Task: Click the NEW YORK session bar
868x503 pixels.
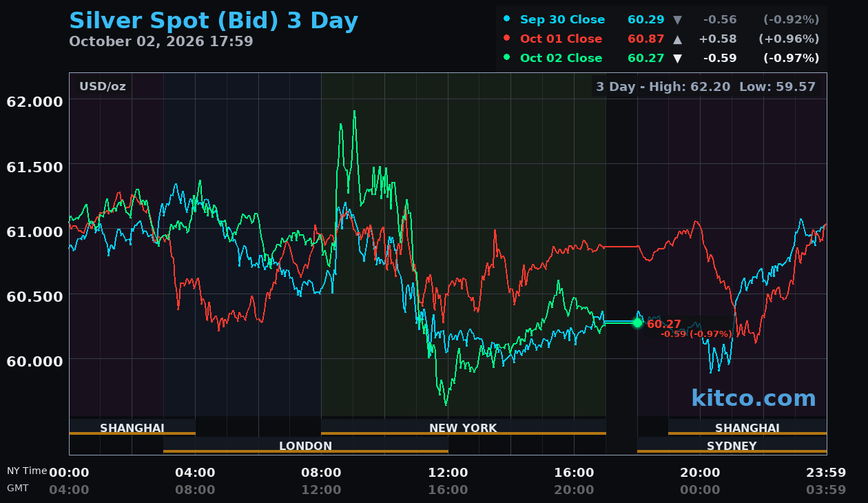Action: (463, 428)
